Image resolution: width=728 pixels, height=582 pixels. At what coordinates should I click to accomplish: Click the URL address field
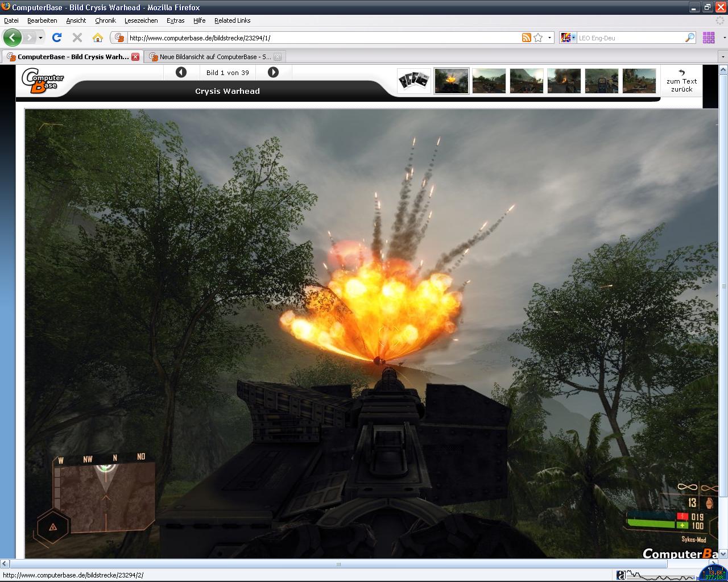tap(323, 38)
